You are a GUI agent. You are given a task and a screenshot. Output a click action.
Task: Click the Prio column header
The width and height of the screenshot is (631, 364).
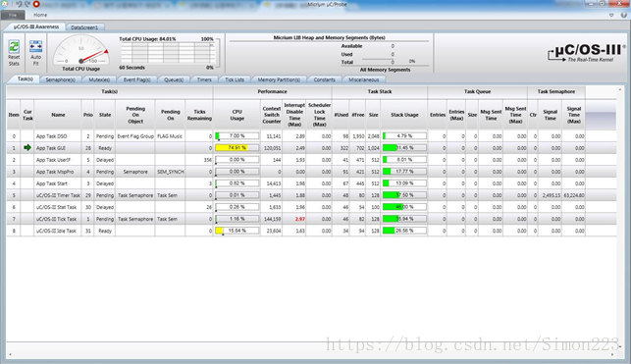pos(88,115)
